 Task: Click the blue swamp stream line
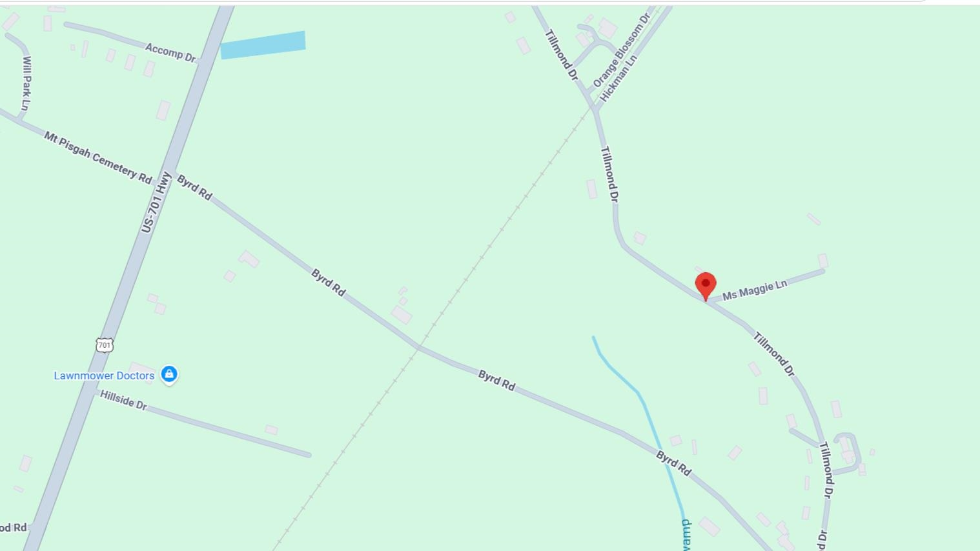click(x=639, y=392)
